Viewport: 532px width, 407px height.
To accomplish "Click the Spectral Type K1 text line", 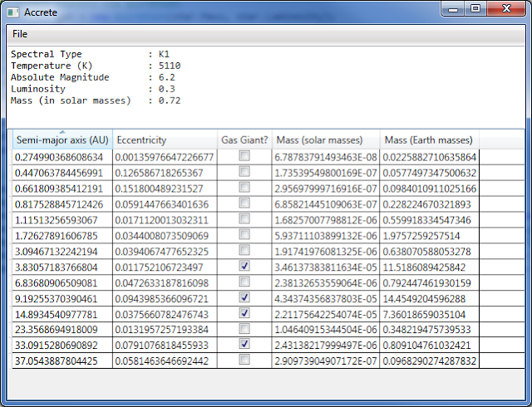I will pyautogui.click(x=90, y=54).
